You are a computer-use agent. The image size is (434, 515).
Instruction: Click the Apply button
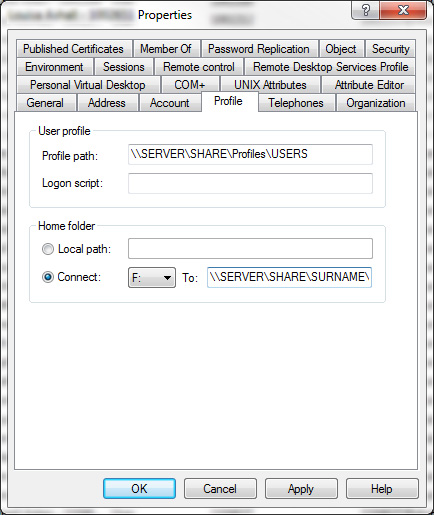click(301, 489)
